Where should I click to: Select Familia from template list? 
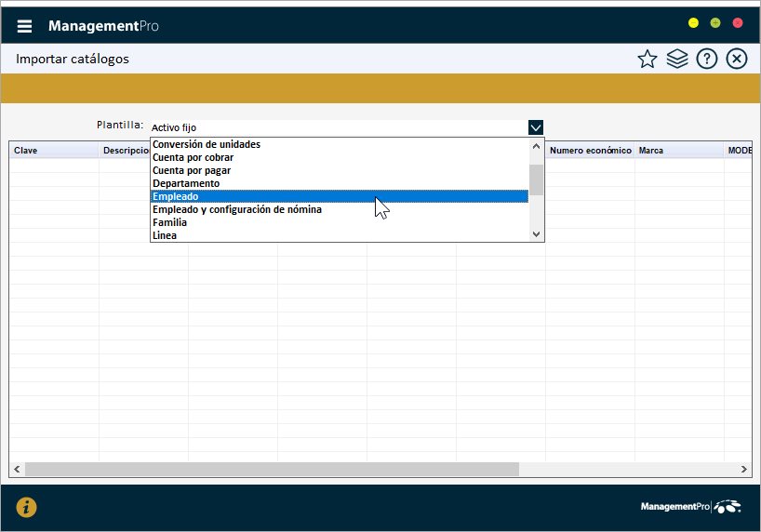coord(340,222)
